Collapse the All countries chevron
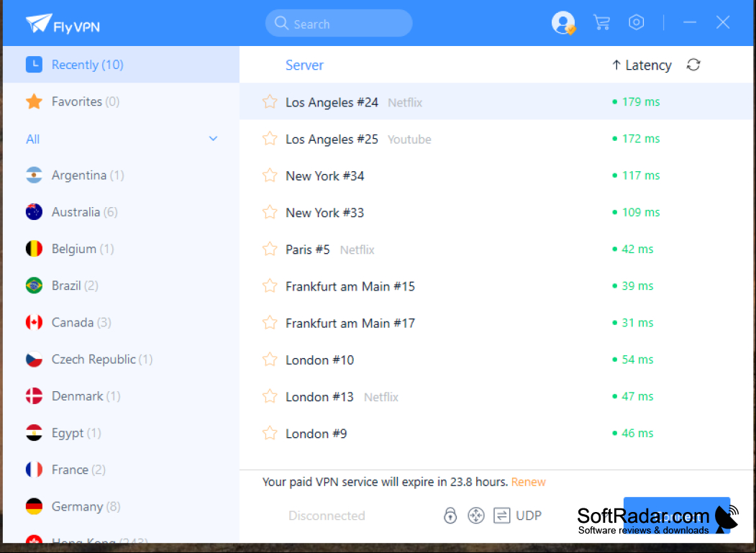This screenshot has height=553, width=756. pos(213,139)
